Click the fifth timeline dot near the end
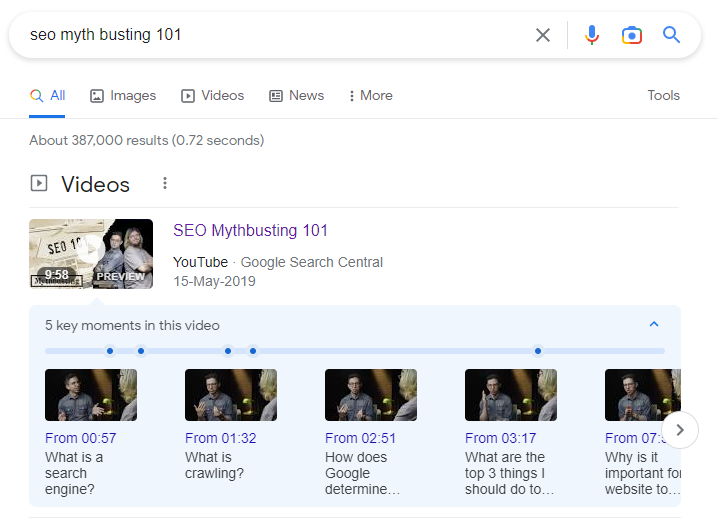718x518 pixels. point(538,351)
